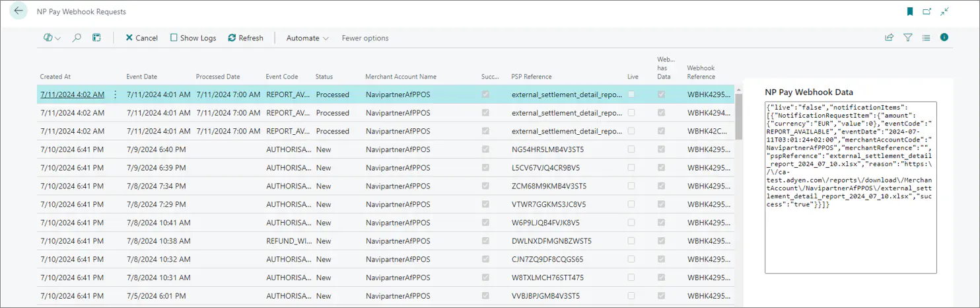Select PSP reference ZCM68M9KMB4V3ST5
This screenshot has width=980, height=308.
click(548, 186)
